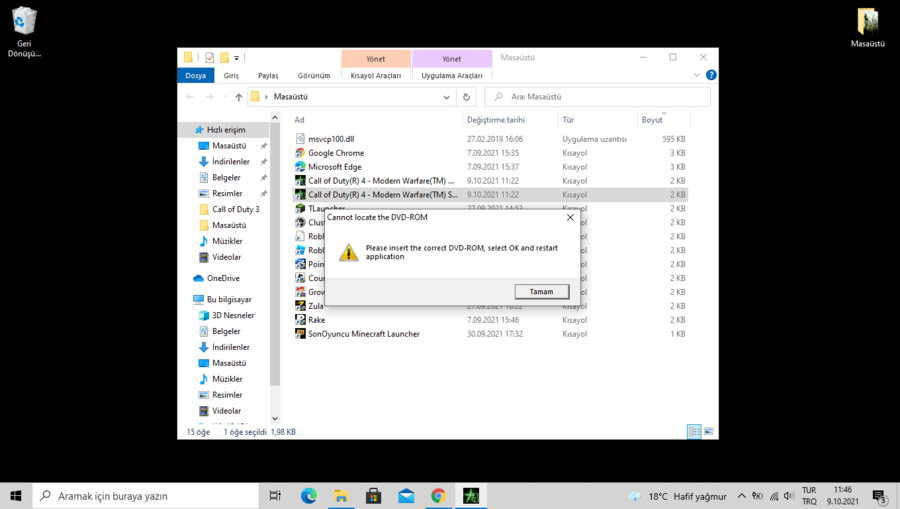Open the Masaüstü folder on desktop

(x=867, y=27)
